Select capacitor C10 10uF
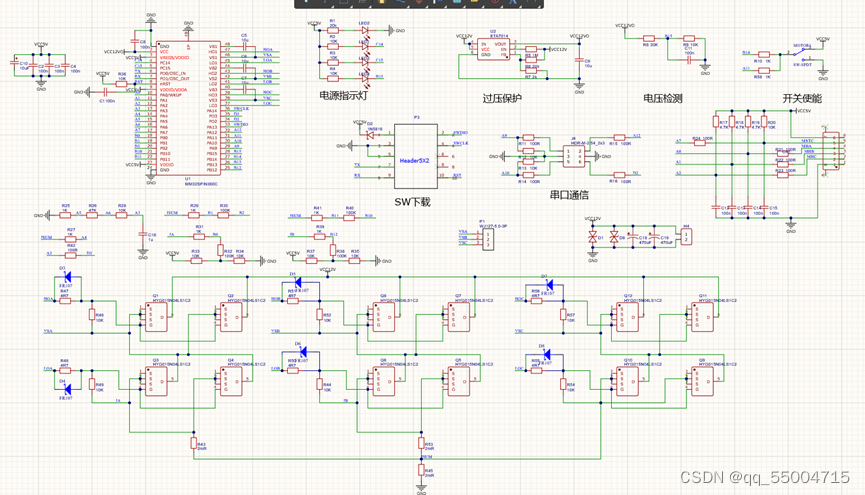 16,63
